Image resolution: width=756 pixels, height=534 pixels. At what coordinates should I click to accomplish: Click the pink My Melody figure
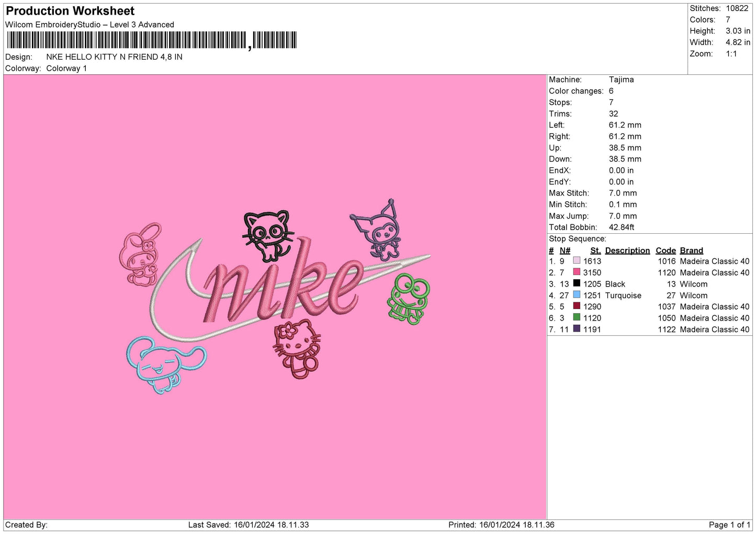(140, 254)
